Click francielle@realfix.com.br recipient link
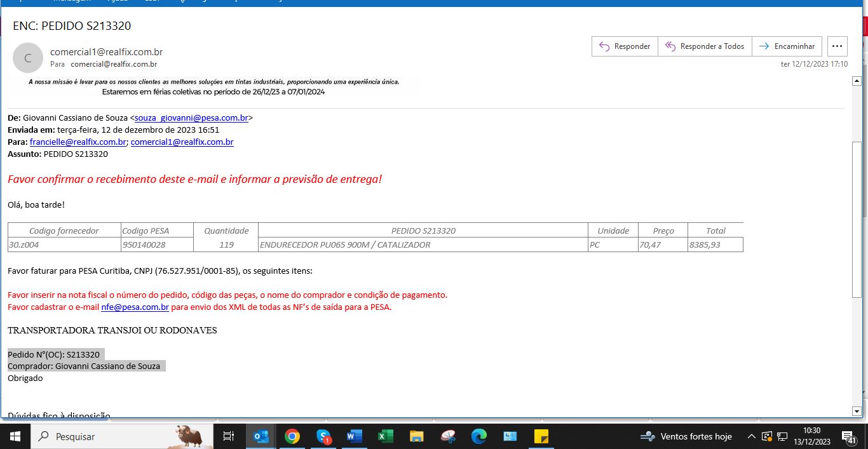868x449 pixels. 78,142
